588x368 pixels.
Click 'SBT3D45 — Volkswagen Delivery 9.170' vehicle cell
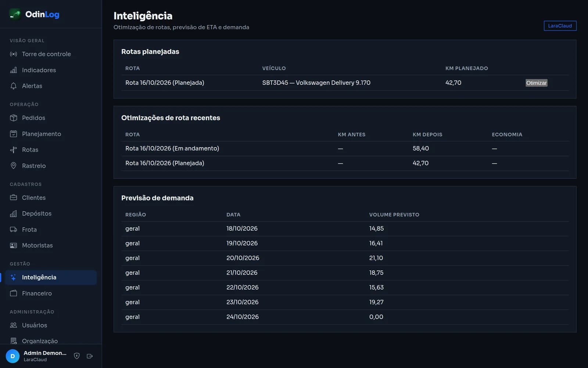[x=316, y=83]
